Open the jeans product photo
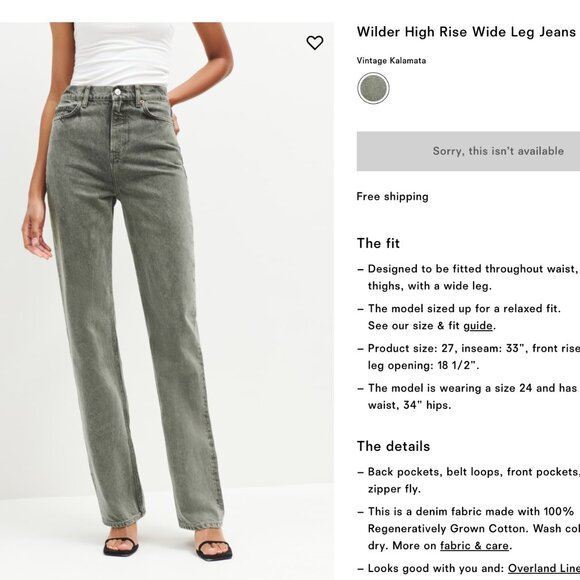580x580 pixels. point(167,301)
